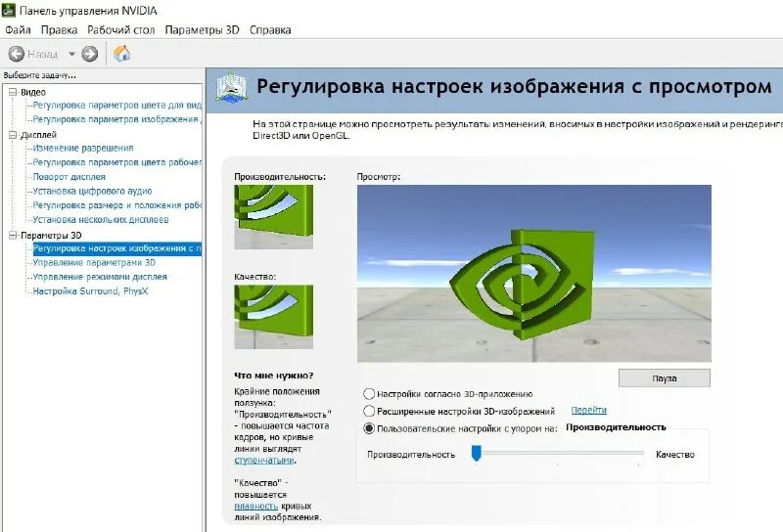Click the Пауза button
This screenshot has height=532, width=783.
[x=665, y=378]
